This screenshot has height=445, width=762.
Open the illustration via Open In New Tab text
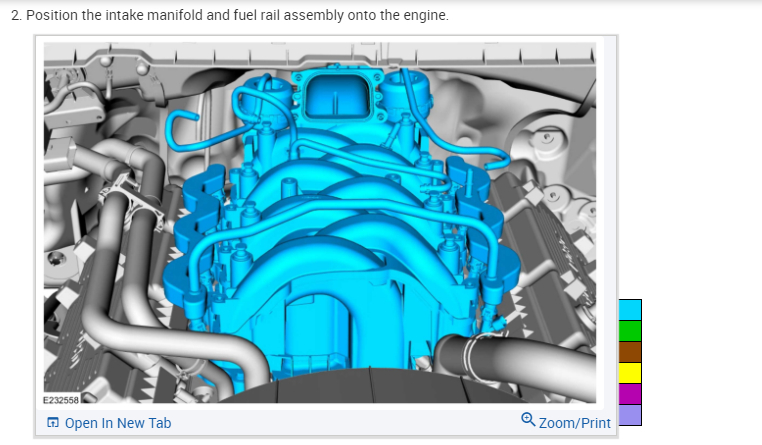point(118,423)
